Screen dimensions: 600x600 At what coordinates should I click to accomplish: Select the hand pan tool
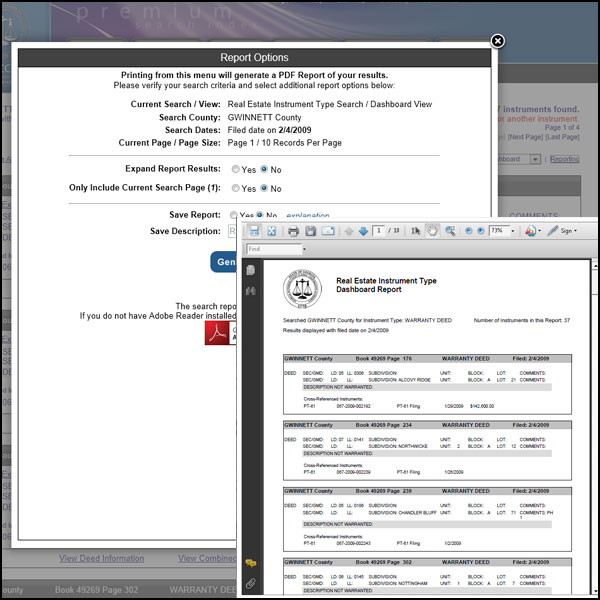(432, 231)
